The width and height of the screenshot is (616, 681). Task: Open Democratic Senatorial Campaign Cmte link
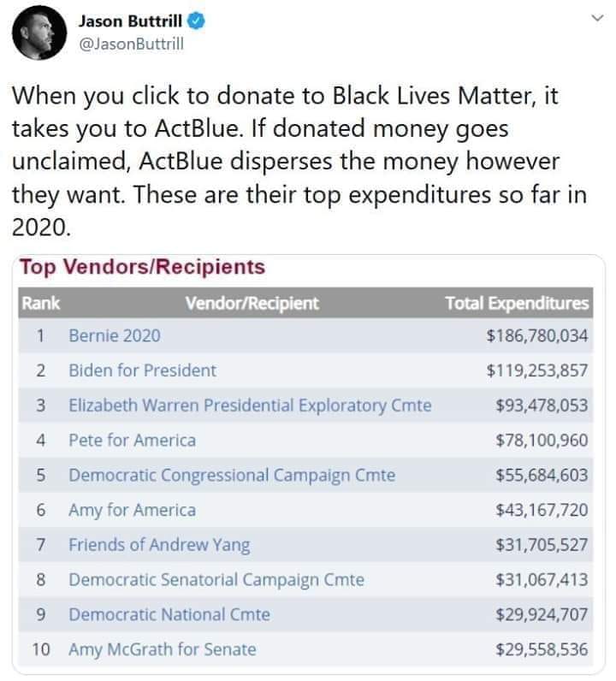point(216,580)
